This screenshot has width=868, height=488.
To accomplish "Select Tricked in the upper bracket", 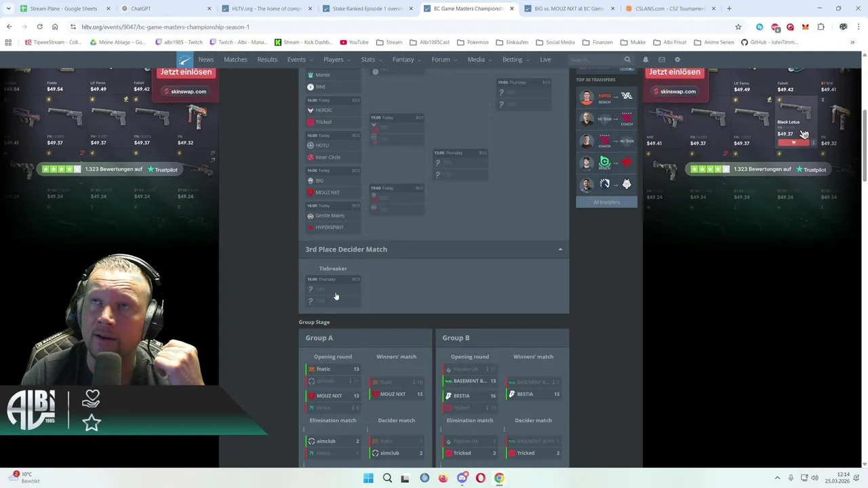I will [333, 122].
